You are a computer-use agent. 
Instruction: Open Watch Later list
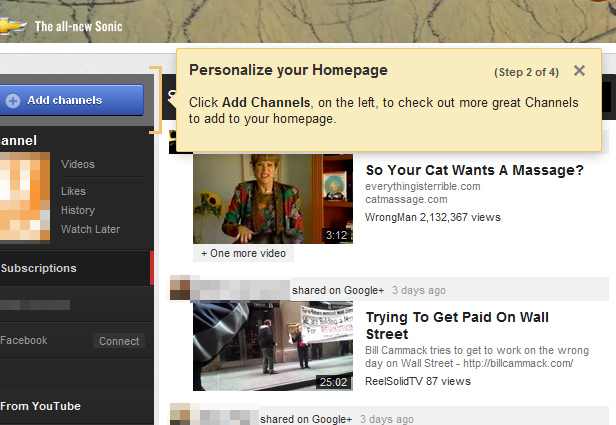(90, 229)
